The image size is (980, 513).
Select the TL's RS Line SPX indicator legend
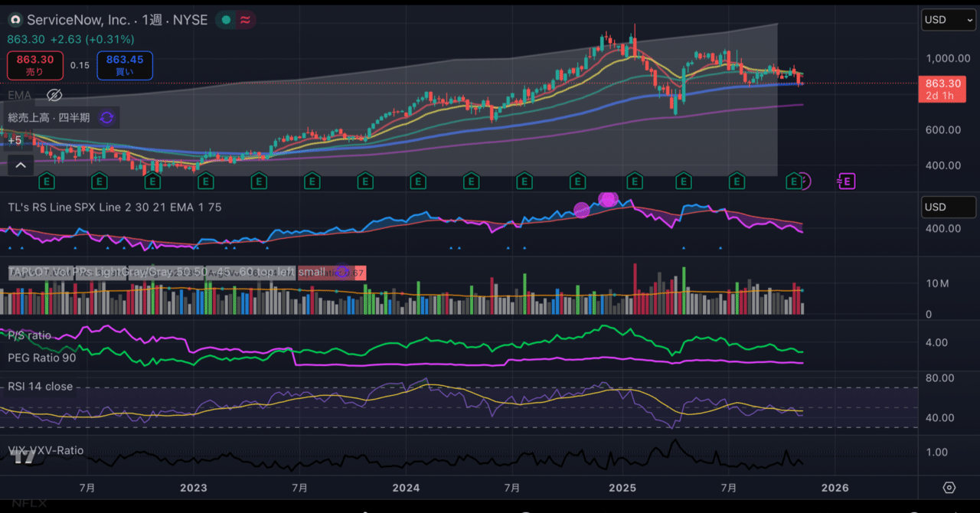click(x=115, y=207)
